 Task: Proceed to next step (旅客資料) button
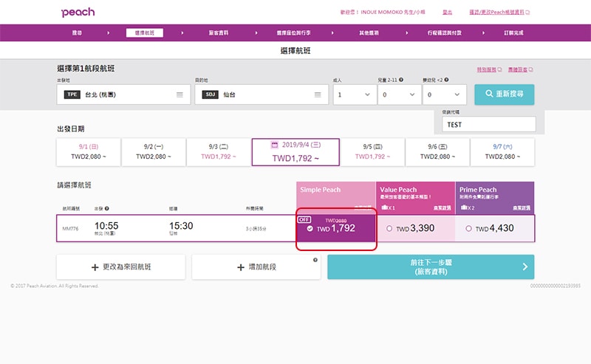point(431,267)
